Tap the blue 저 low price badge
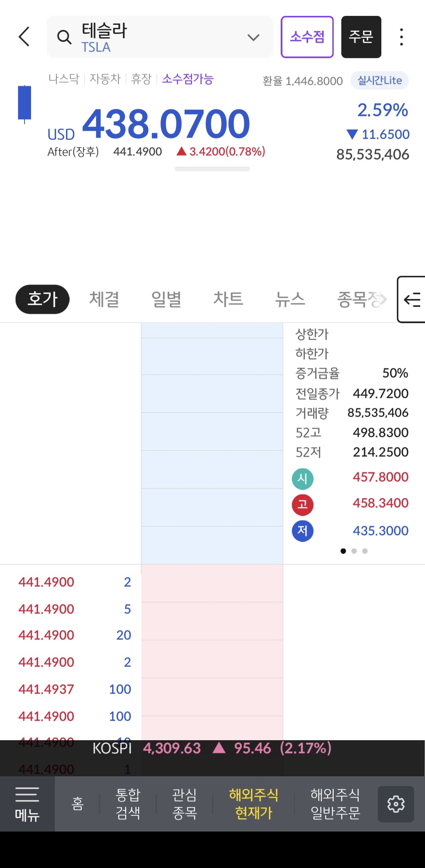This screenshot has width=425, height=868. (302, 531)
